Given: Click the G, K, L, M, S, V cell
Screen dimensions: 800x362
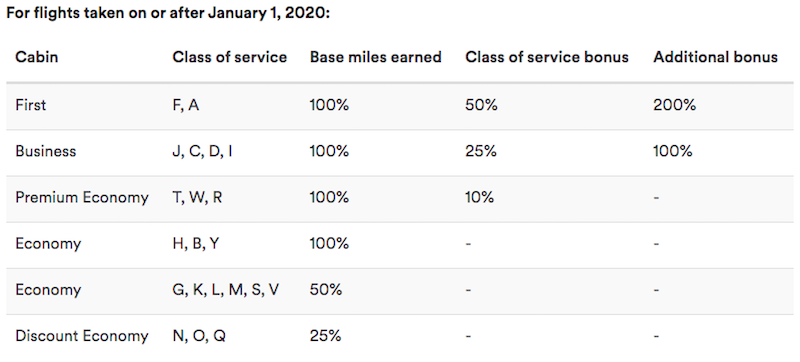Looking at the screenshot, I should (226, 290).
